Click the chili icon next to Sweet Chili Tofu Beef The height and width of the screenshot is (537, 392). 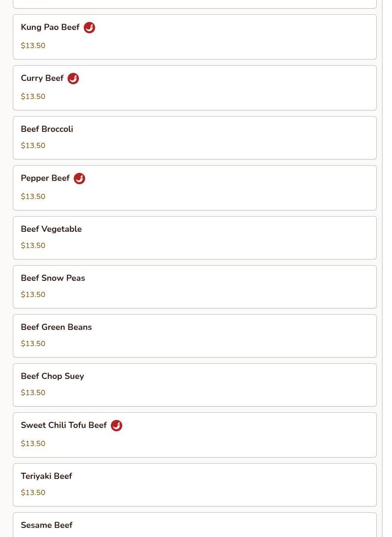click(x=117, y=425)
